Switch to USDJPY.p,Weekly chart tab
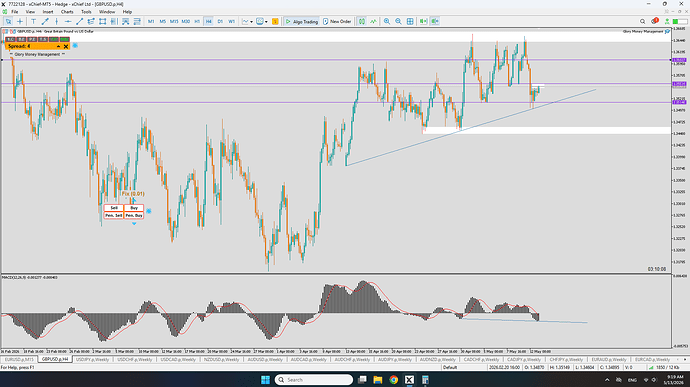Image resolution: width=690 pixels, height=387 pixels. click(x=92, y=359)
